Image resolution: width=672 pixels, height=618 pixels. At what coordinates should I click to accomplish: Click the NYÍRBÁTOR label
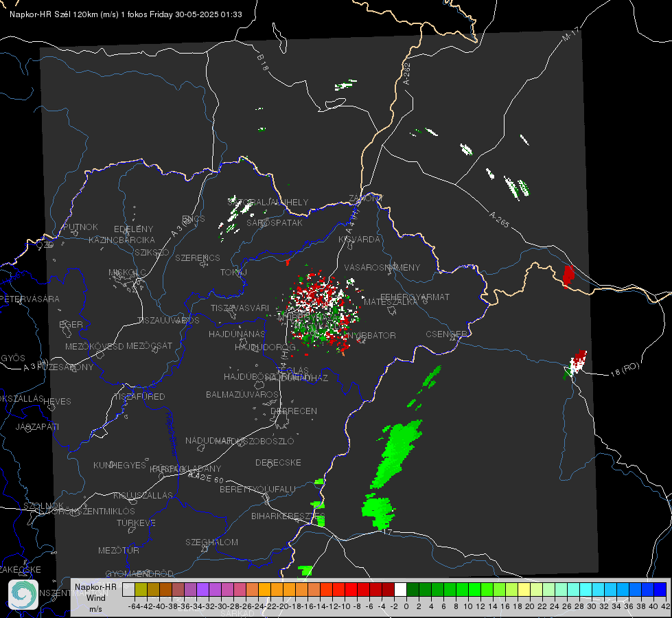[371, 335]
